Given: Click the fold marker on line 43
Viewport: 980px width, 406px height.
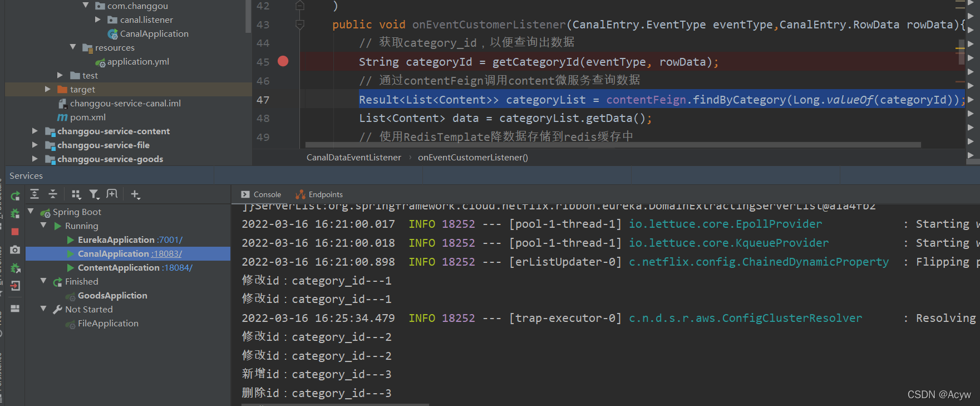Looking at the screenshot, I should tap(300, 25).
